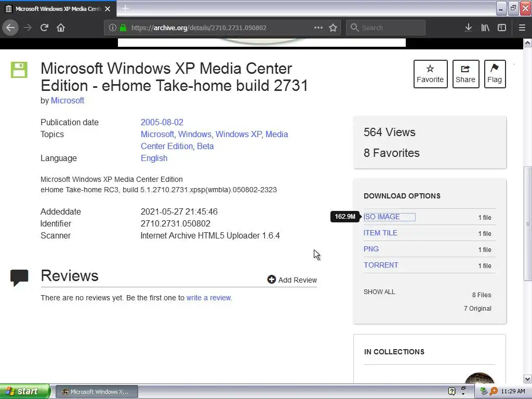This screenshot has width=532, height=399.
Task: Open the Windows Start menu
Action: pos(25,391)
